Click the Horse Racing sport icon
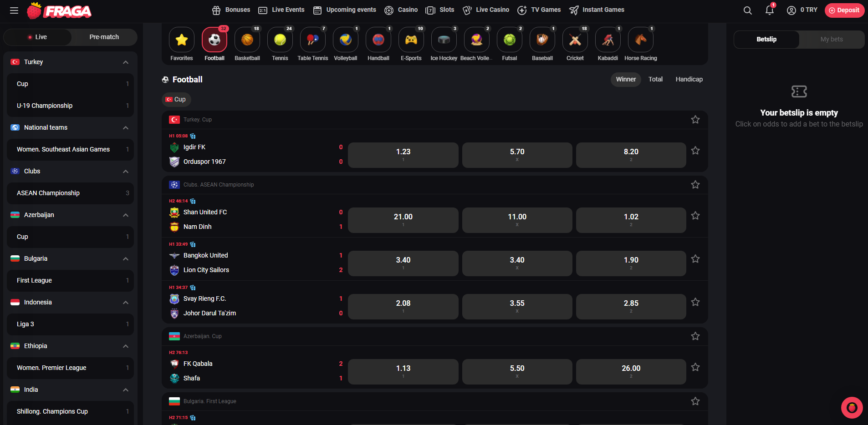Screen dimensions: 868x425 click(640, 40)
